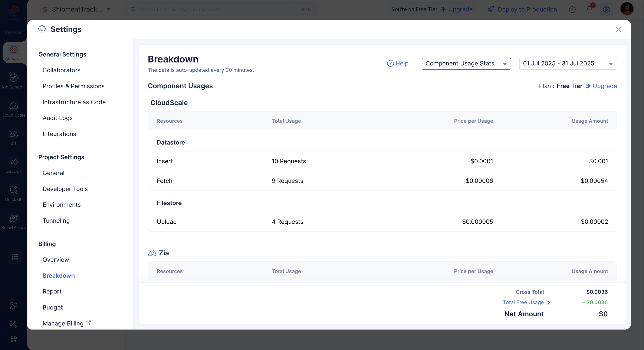This screenshot has width=644, height=350.
Task: Click the Net Amount $0 value
Action: point(603,314)
